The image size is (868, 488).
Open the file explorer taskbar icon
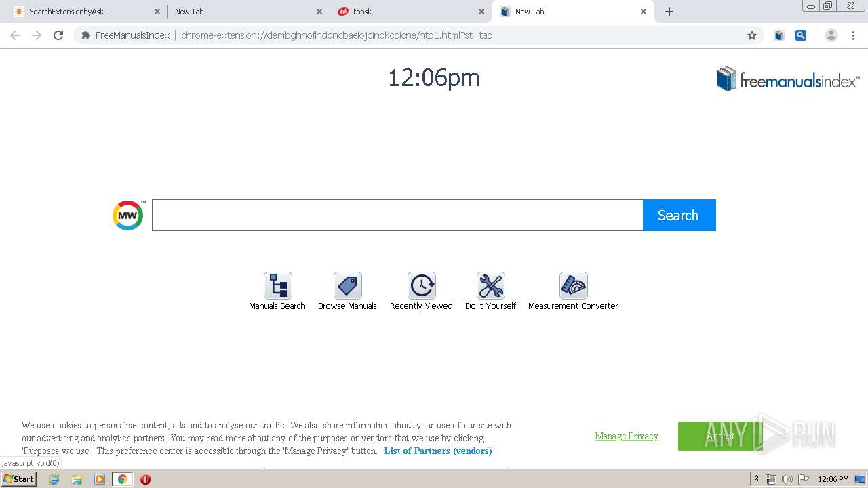(x=77, y=479)
